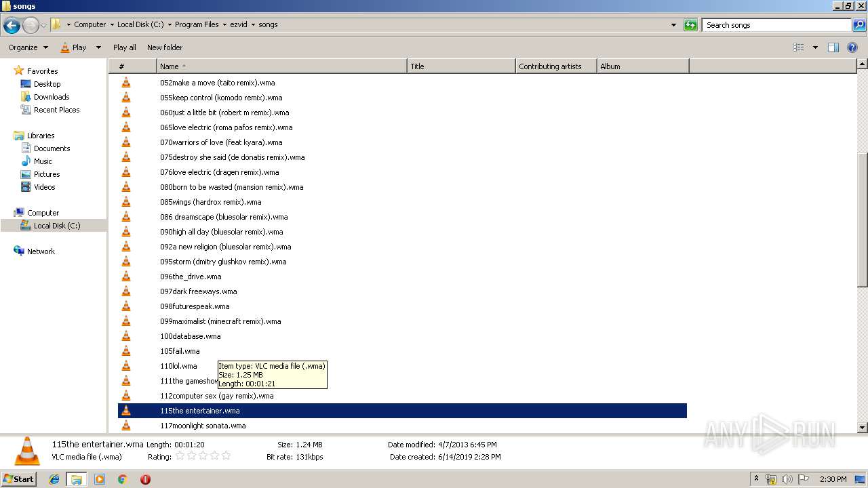Select file 055keep control (komodo remix).wma
Screen dimensions: 868x488
(221, 98)
